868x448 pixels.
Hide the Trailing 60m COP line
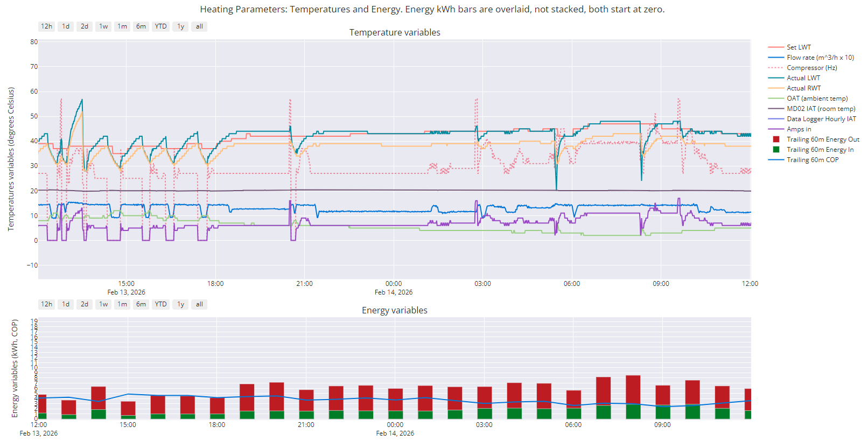pyautogui.click(x=812, y=160)
